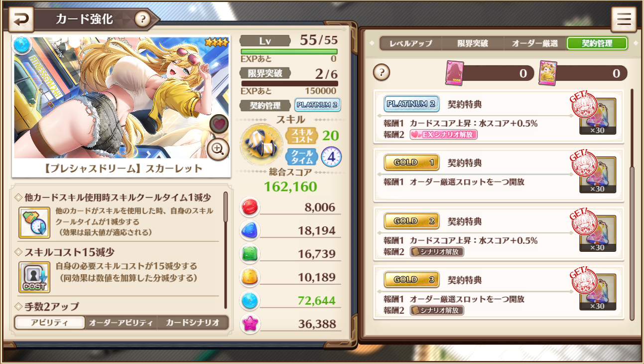Click the EXシナリオ解放 button
This screenshot has width=644, height=364.
[443, 135]
